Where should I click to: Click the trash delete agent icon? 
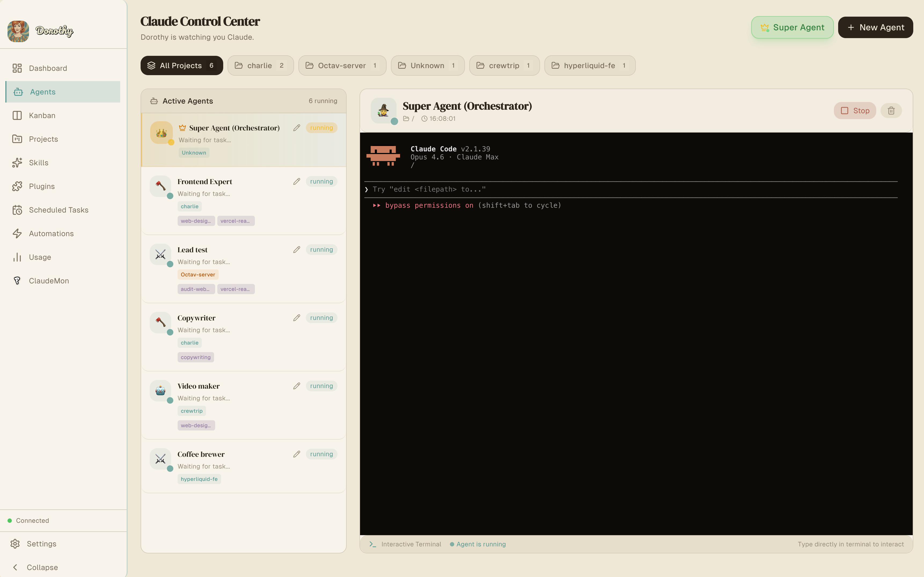[891, 111]
